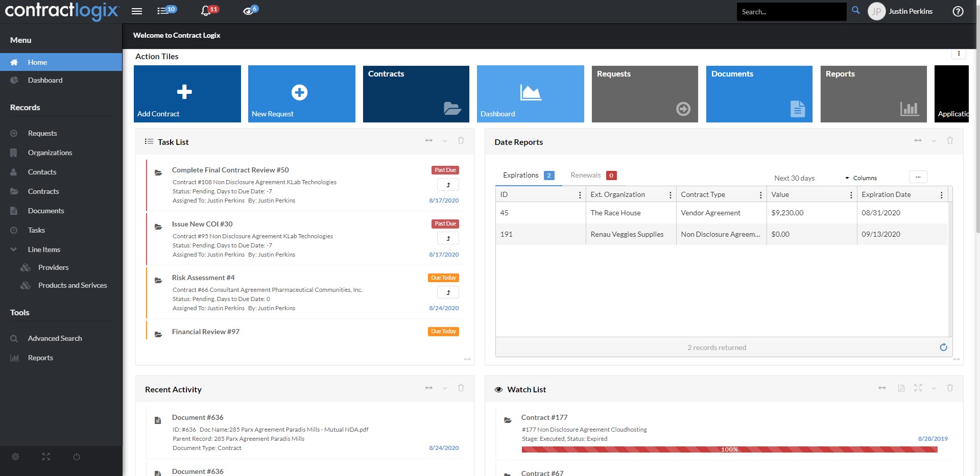This screenshot has width=980, height=476.
Task: Open notifications bell with badge 11
Action: coord(209,10)
